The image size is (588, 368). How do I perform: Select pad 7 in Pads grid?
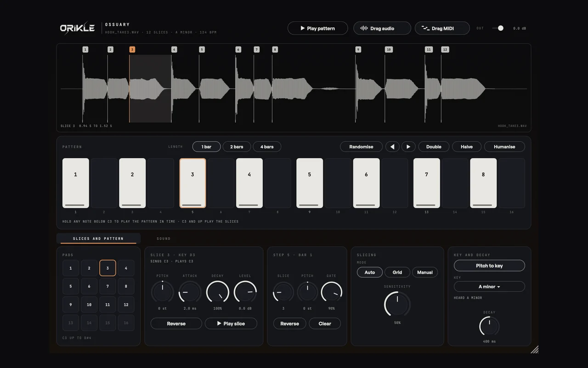click(x=107, y=286)
